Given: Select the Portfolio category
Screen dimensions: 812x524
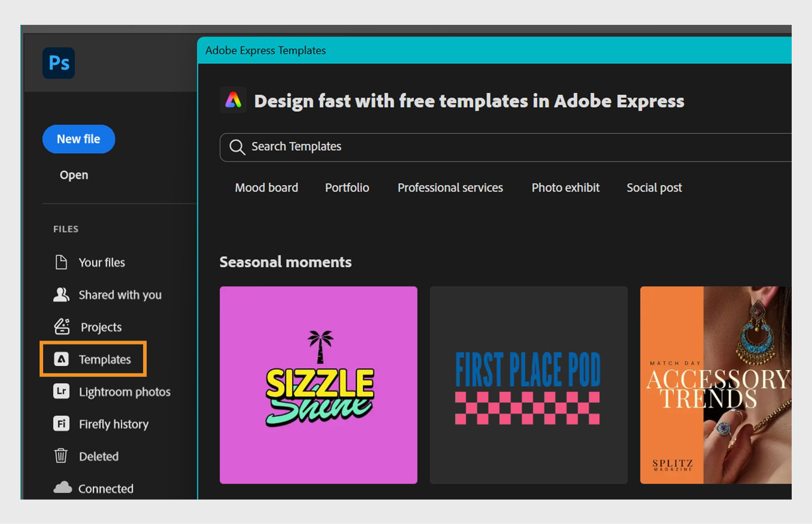Looking at the screenshot, I should [347, 188].
